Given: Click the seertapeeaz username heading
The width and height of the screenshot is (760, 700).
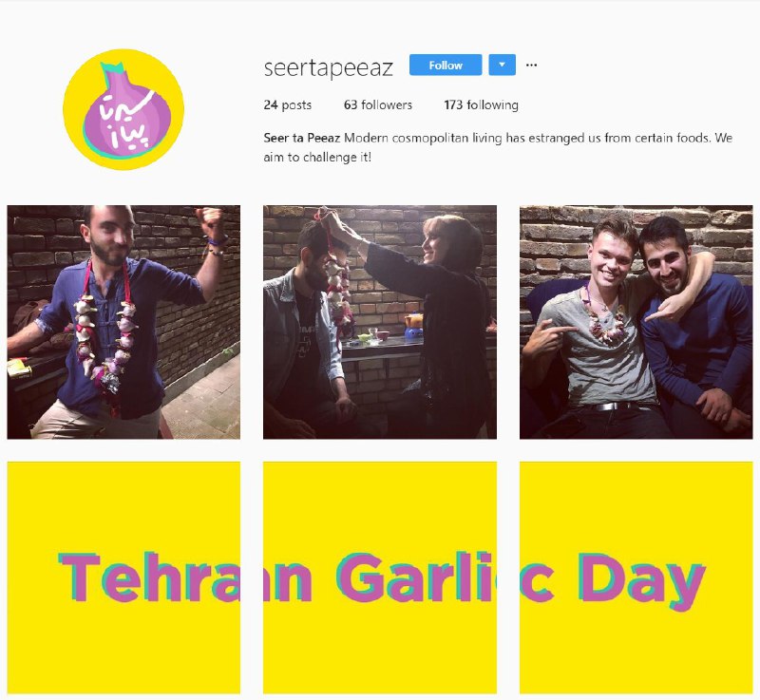Looking at the screenshot, I should point(328,67).
